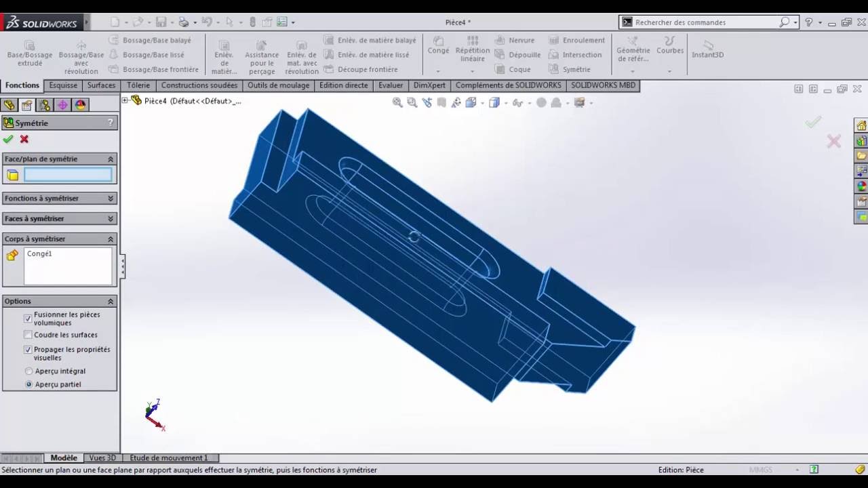This screenshot has width=868, height=488.
Task: Open View Settings monitor icon
Action: pyautogui.click(x=579, y=103)
